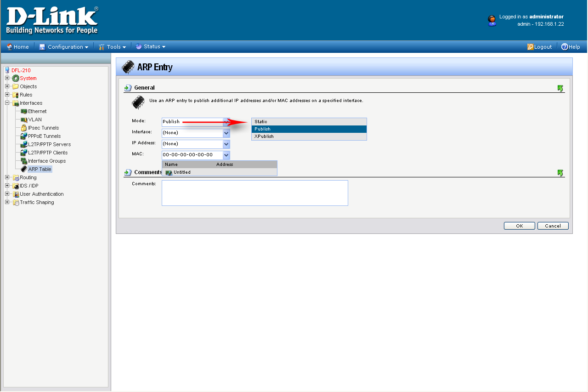Select IPsec Tunnels in the tree
Screen dimensions: 588x392
click(x=44, y=128)
